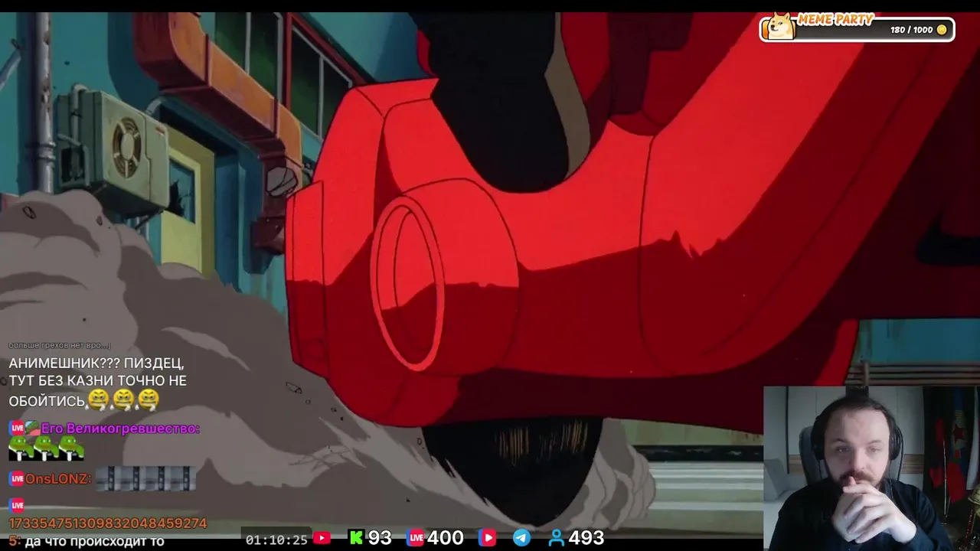Click the LIVE badge beside OnsLONZ
This screenshot has height=551, width=980.
16,479
